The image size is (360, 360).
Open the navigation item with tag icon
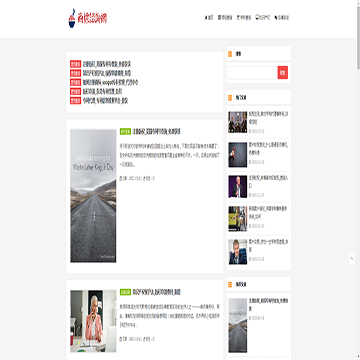(x=282, y=18)
